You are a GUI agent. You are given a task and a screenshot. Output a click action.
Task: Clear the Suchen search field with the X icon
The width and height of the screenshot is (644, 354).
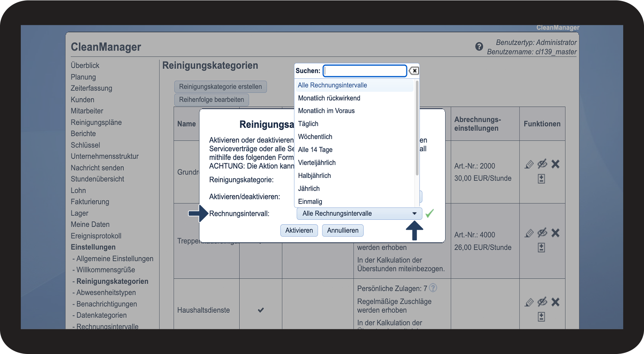(x=414, y=71)
